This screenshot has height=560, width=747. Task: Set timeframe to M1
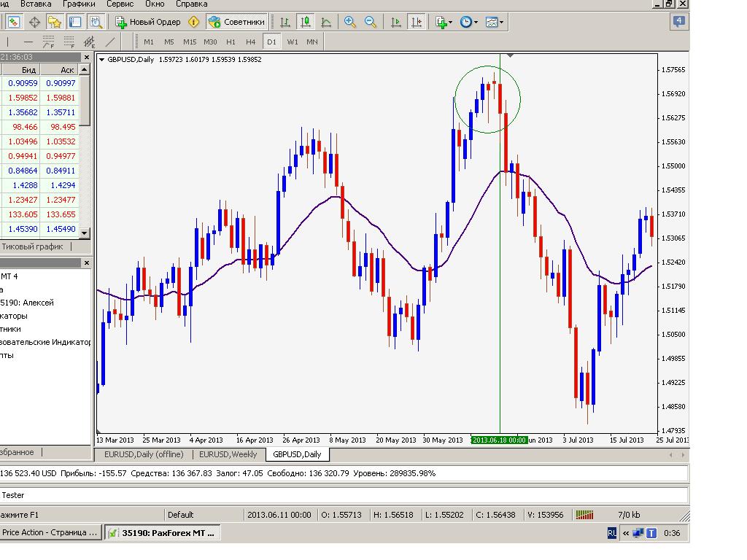[x=149, y=42]
